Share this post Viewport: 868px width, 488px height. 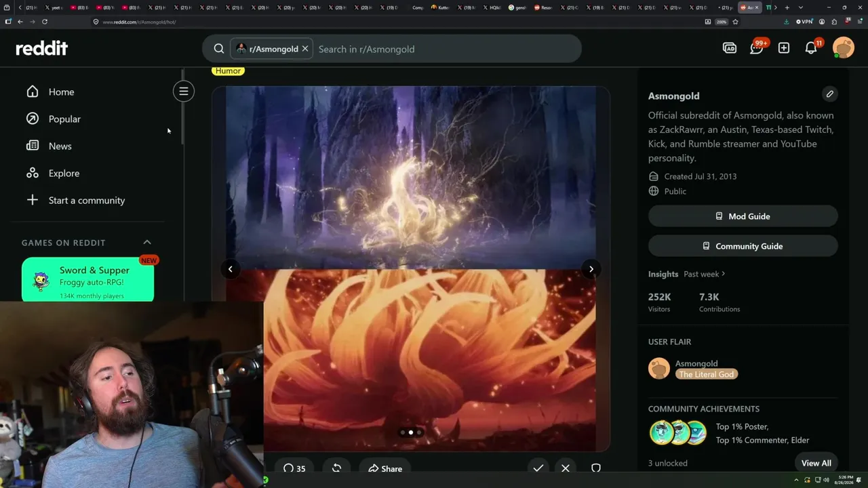[385, 468]
